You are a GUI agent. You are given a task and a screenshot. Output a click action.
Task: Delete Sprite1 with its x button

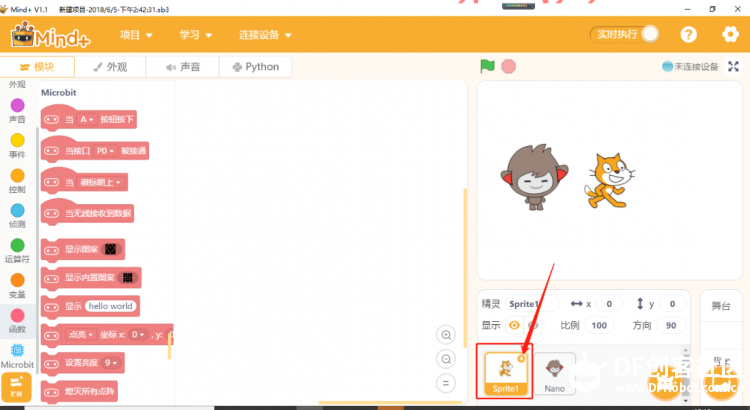(x=521, y=358)
